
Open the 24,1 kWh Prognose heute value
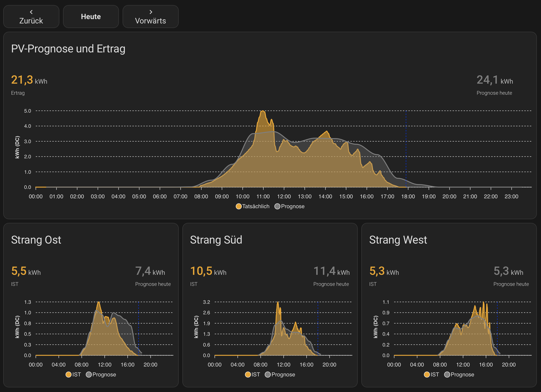coord(487,80)
